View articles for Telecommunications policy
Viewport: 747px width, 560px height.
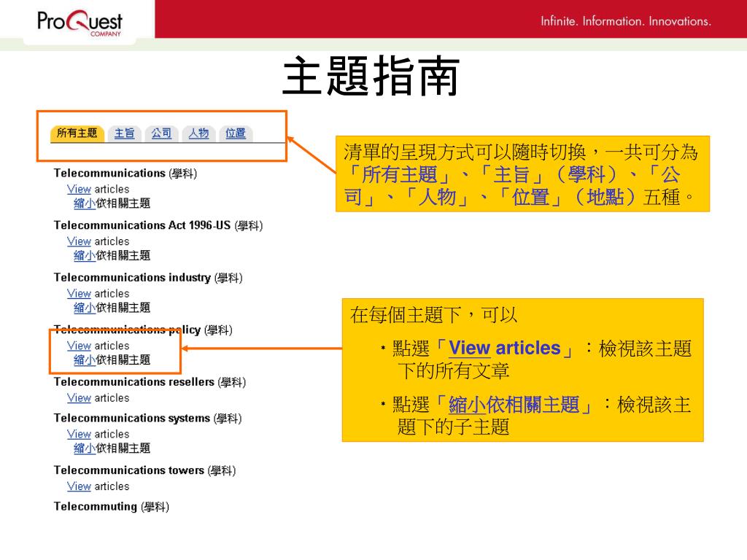(79, 346)
